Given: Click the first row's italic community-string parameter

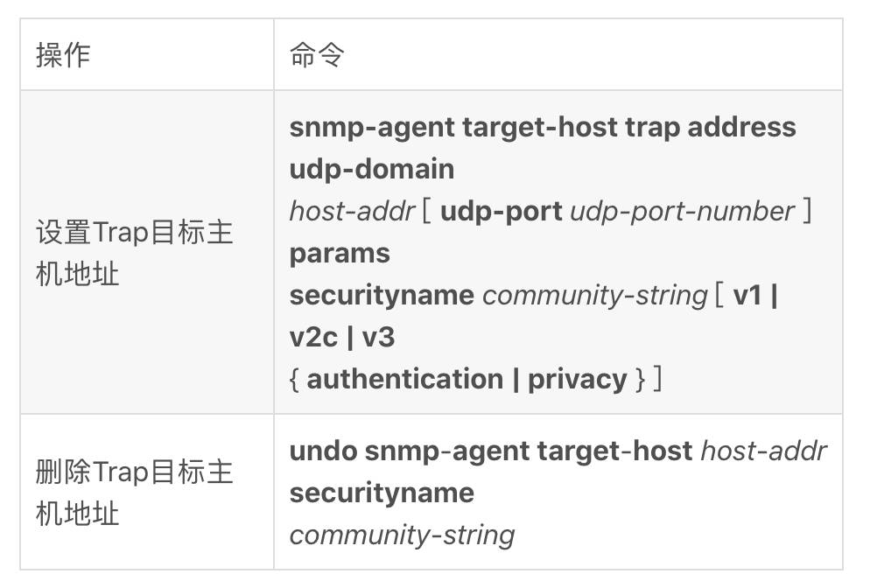Looking at the screenshot, I should click(x=595, y=296).
